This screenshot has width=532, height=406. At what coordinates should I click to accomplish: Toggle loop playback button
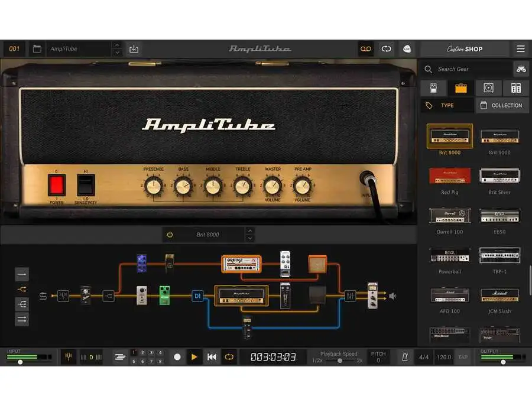[x=229, y=357]
